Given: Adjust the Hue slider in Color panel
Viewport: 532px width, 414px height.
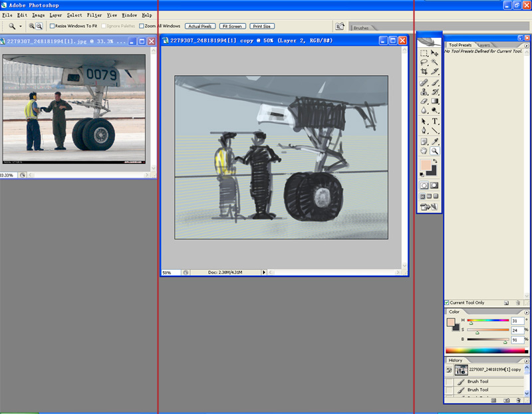Looking at the screenshot, I should (x=488, y=321).
